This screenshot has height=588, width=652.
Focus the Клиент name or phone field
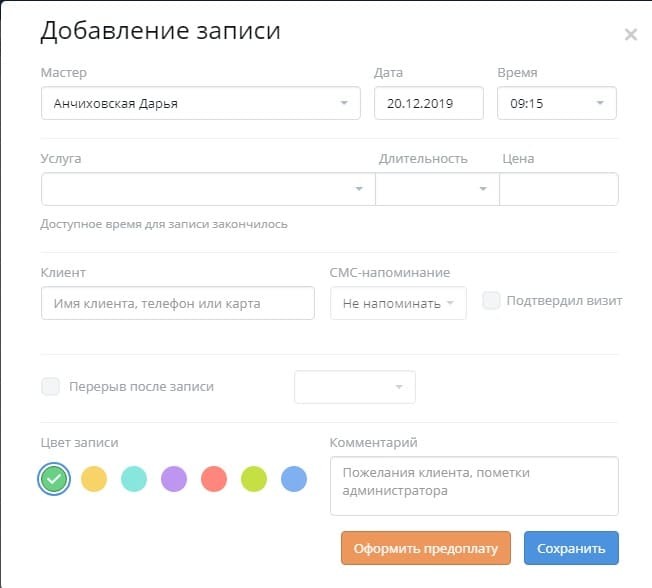point(177,303)
